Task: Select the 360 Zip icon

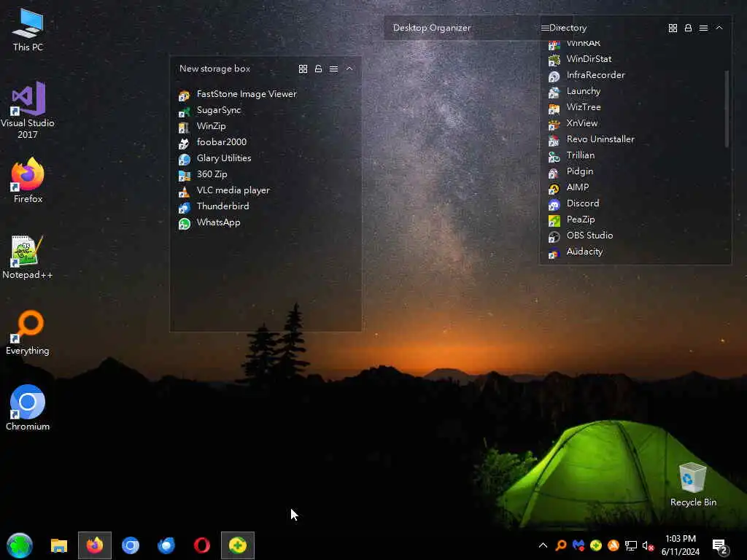Action: (184, 175)
